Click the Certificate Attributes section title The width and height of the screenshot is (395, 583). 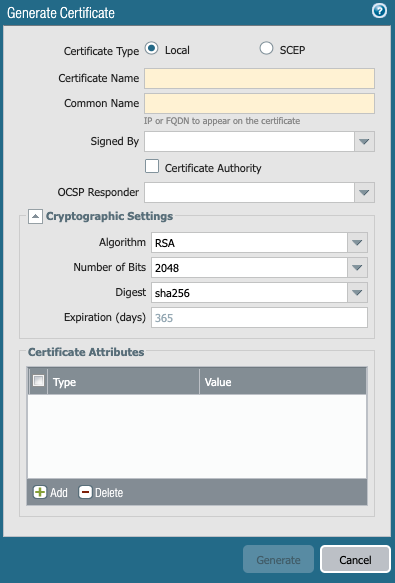(x=86, y=352)
